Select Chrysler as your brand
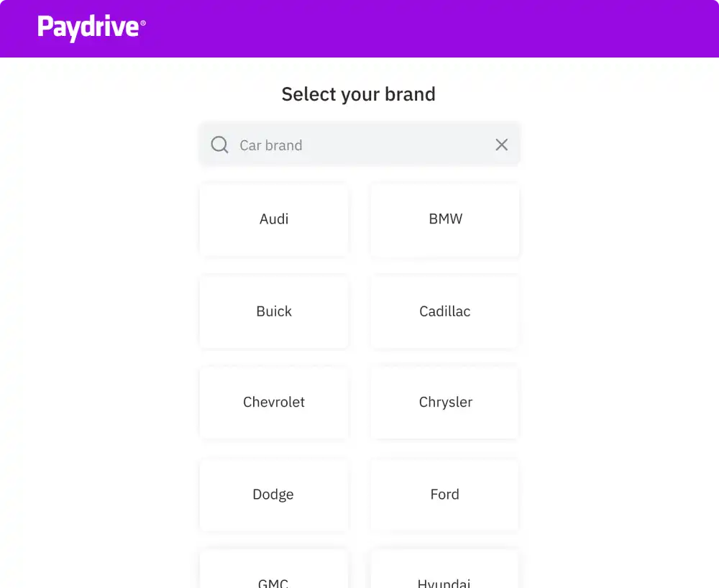Viewport: 719px width, 588px height. [445, 403]
